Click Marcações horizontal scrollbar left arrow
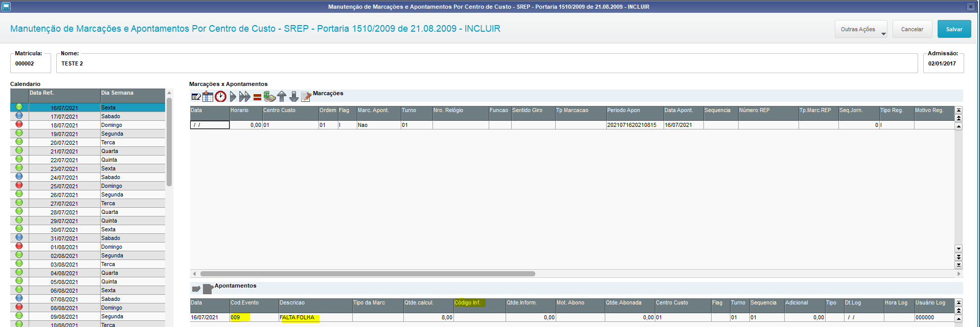Image resolution: width=980 pixels, height=327 pixels. [x=194, y=274]
